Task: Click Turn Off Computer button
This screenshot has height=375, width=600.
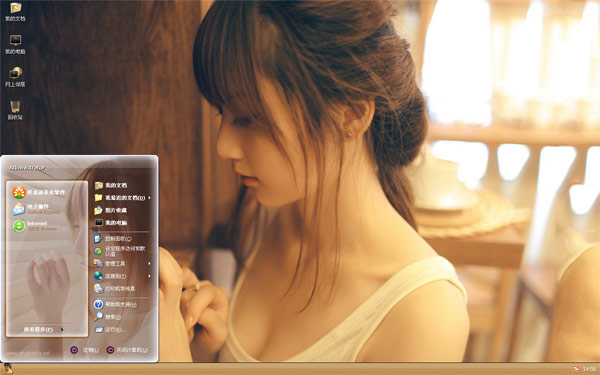Action: pyautogui.click(x=127, y=350)
